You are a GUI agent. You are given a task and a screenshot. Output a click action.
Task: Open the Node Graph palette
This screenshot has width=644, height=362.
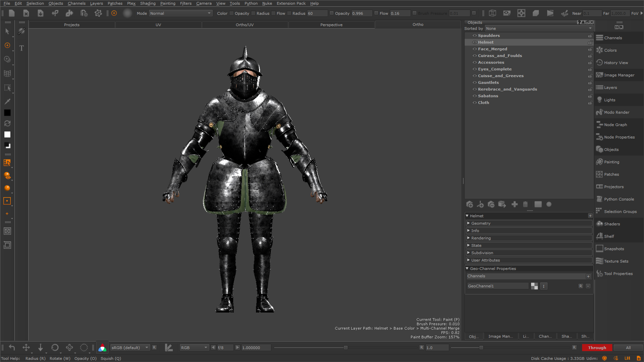[x=615, y=125]
